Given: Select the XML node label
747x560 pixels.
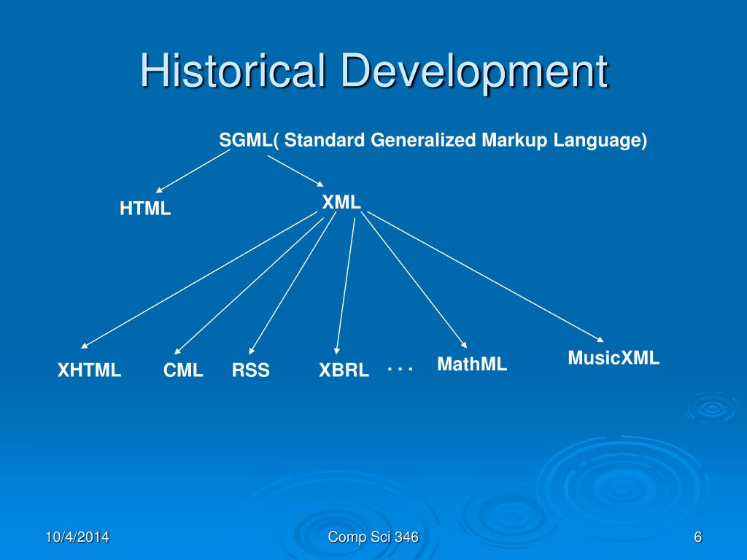Looking at the screenshot, I should pos(341,203).
